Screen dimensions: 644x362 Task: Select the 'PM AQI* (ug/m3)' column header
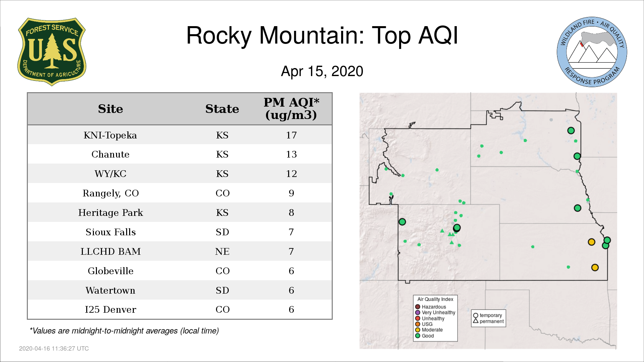[291, 109]
